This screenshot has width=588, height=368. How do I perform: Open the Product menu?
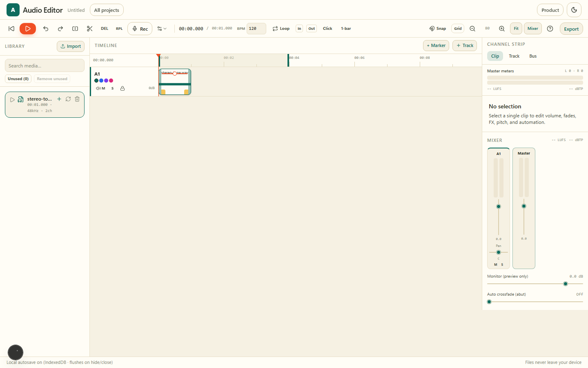(550, 10)
